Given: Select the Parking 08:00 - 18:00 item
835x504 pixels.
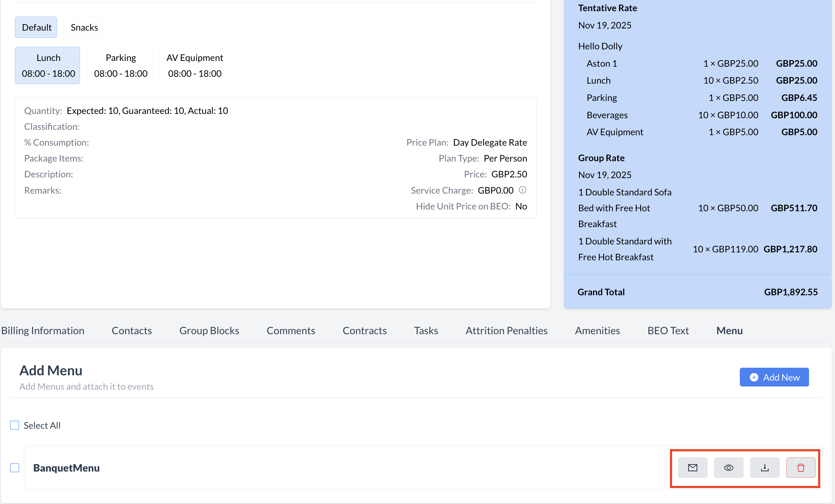Looking at the screenshot, I should point(120,66).
